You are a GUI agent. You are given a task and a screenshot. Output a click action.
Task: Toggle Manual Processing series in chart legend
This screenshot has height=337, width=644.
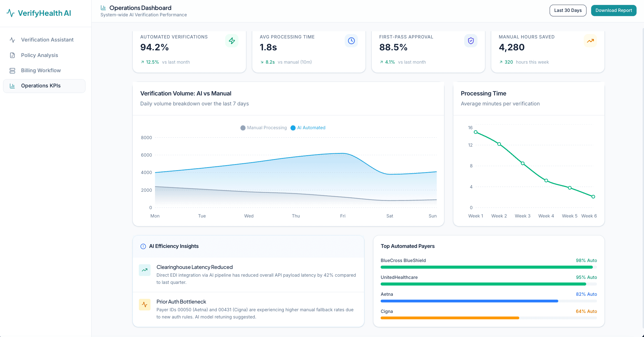264,128
